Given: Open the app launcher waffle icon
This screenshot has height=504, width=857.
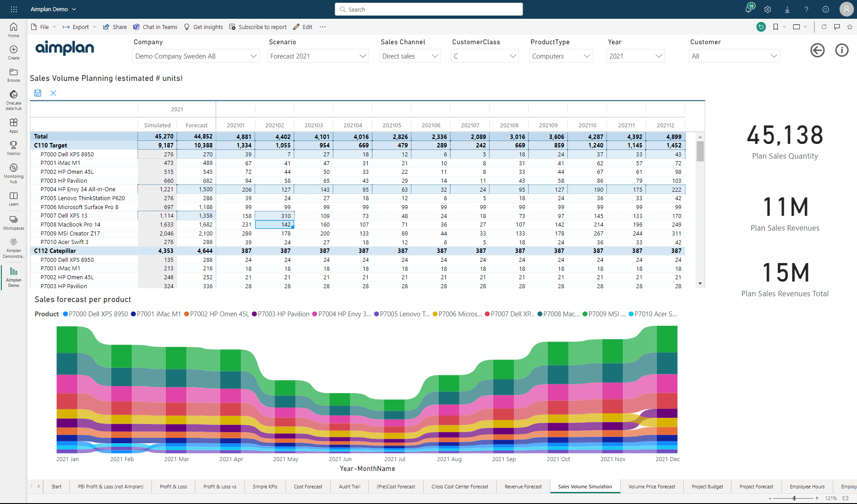Looking at the screenshot, I should point(14,9).
